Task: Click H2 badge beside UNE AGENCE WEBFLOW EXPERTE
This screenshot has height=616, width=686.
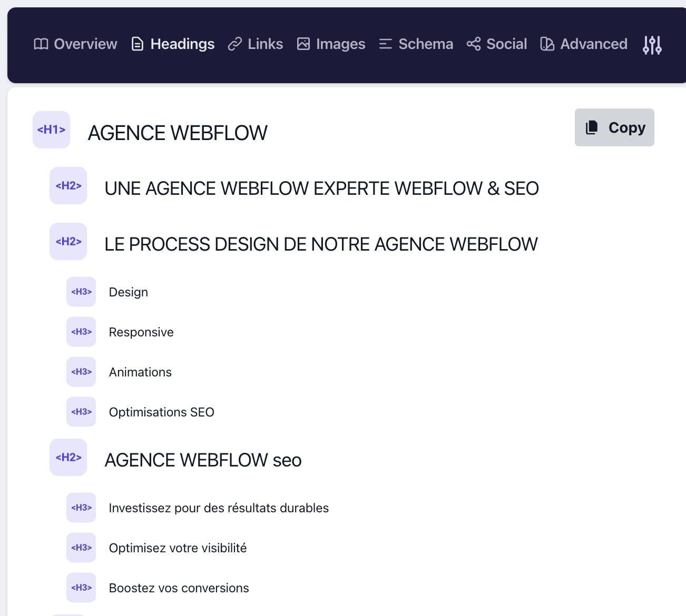Action: click(x=68, y=185)
